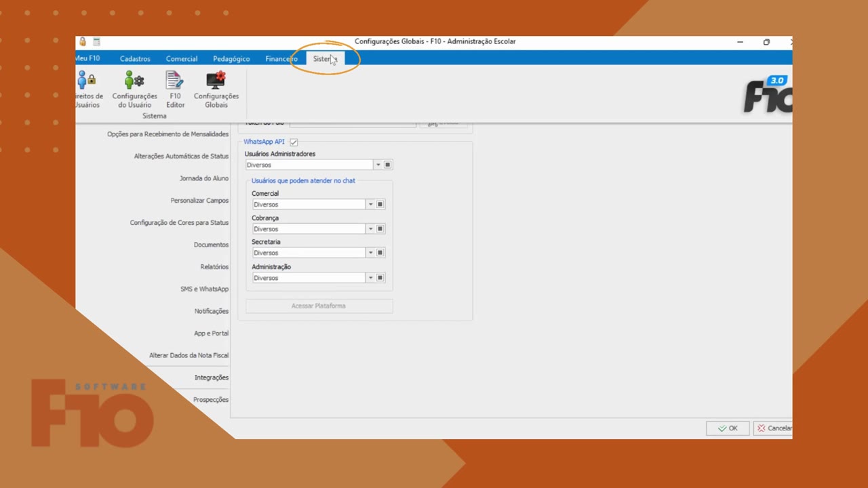868x488 pixels.
Task: Expand the Comercial users dropdown arrow
Action: point(370,204)
